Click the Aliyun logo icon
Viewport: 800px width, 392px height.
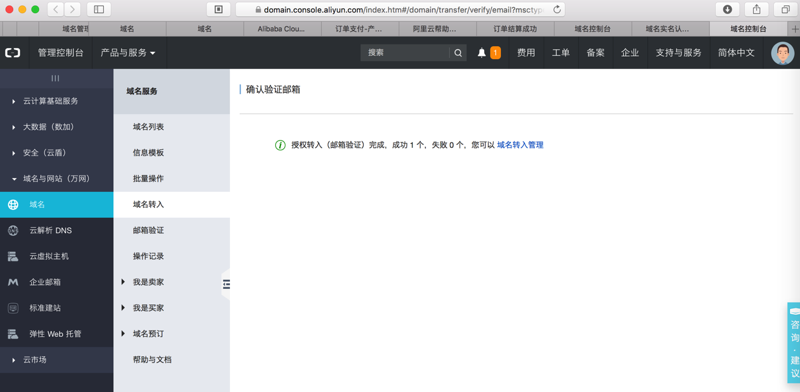13,53
